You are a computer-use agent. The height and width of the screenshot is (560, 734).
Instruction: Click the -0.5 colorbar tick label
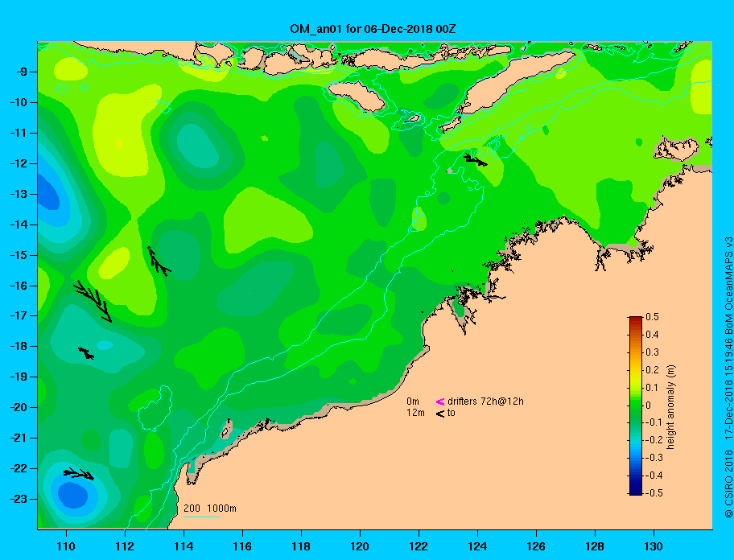[654, 493]
